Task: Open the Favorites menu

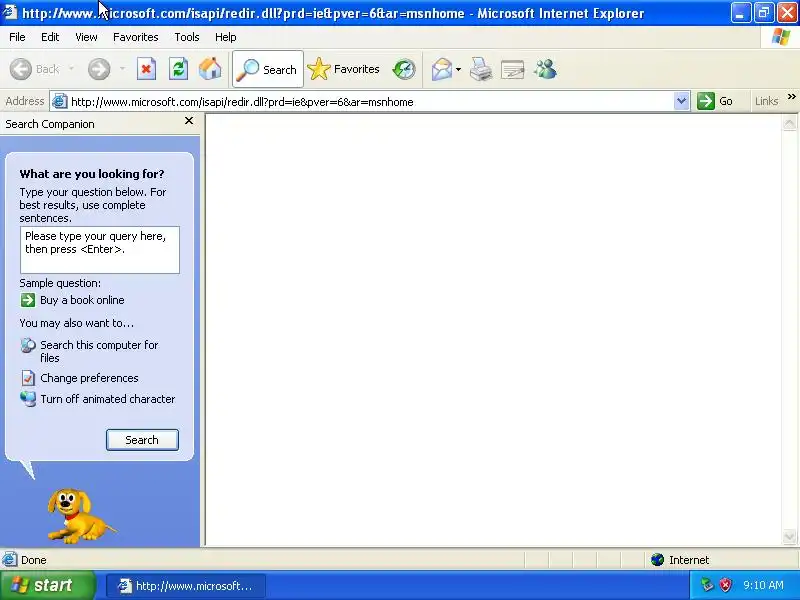Action: 136,37
